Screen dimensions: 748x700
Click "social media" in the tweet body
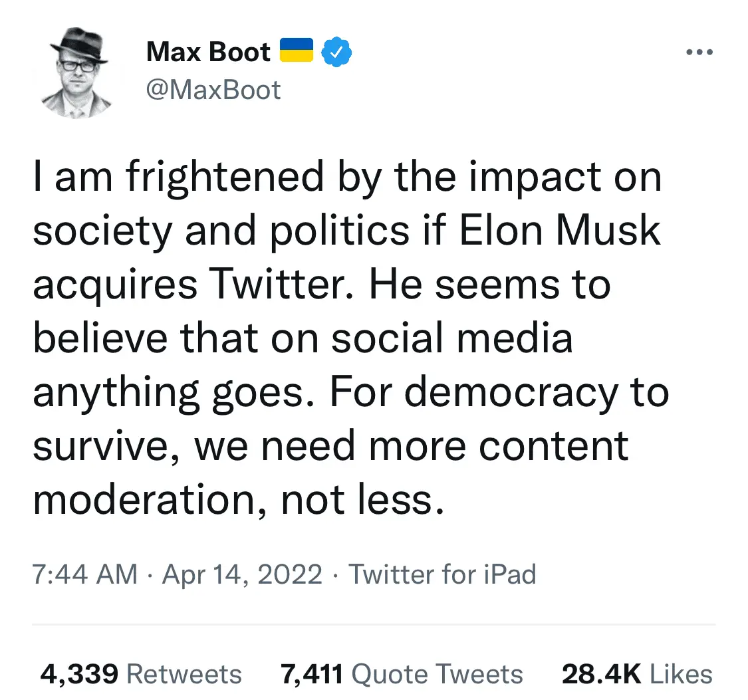click(x=451, y=339)
